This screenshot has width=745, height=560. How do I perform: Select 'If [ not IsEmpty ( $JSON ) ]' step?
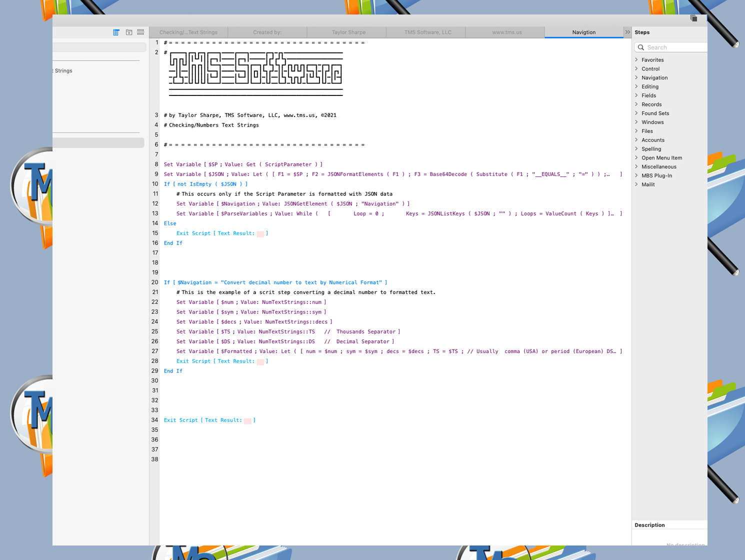pos(205,184)
